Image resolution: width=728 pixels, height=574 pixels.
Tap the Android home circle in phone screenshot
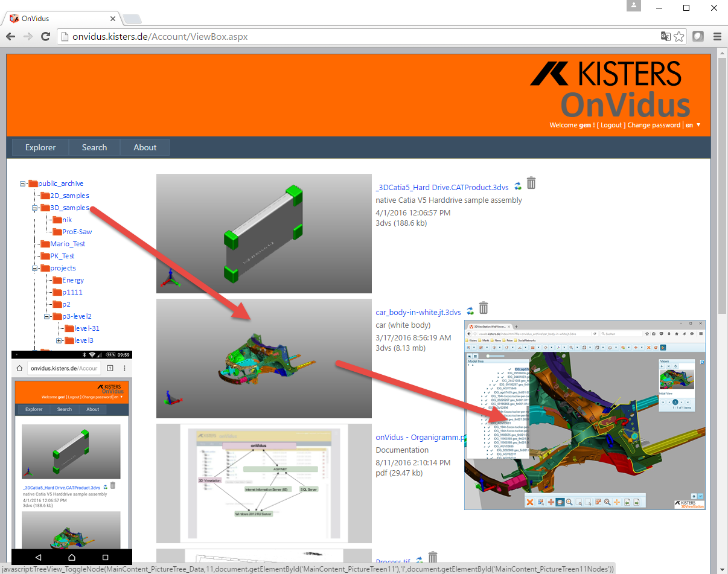(72, 556)
